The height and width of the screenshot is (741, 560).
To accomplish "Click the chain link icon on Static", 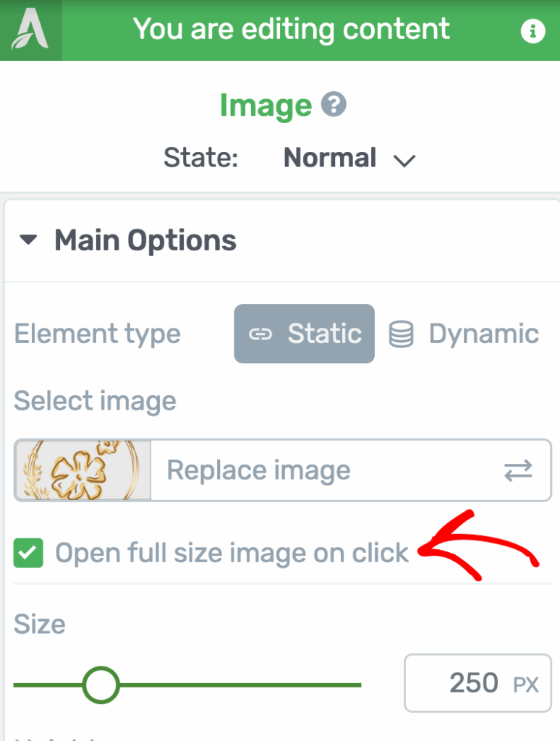I will 260,334.
